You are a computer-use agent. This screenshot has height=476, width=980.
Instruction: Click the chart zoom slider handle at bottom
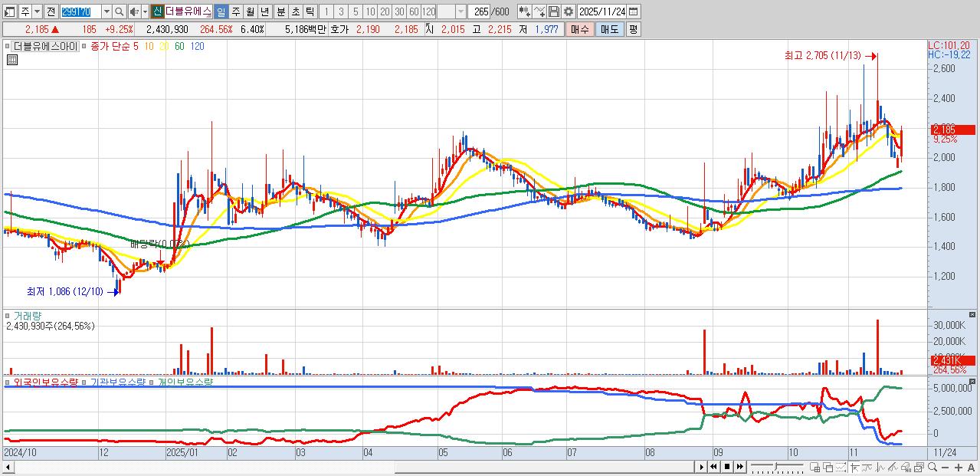pyautogui.click(x=776, y=466)
